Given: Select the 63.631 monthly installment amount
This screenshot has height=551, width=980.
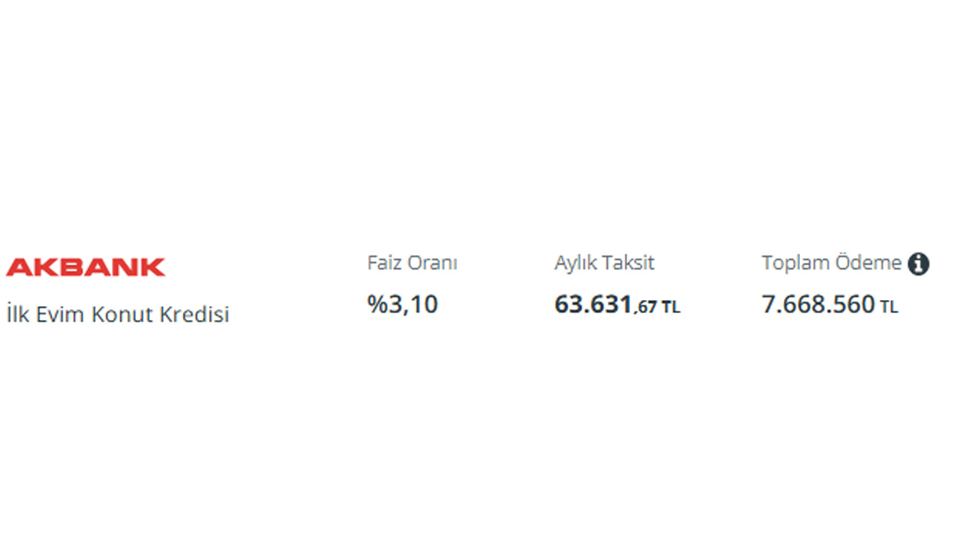Looking at the screenshot, I should click(x=593, y=305).
